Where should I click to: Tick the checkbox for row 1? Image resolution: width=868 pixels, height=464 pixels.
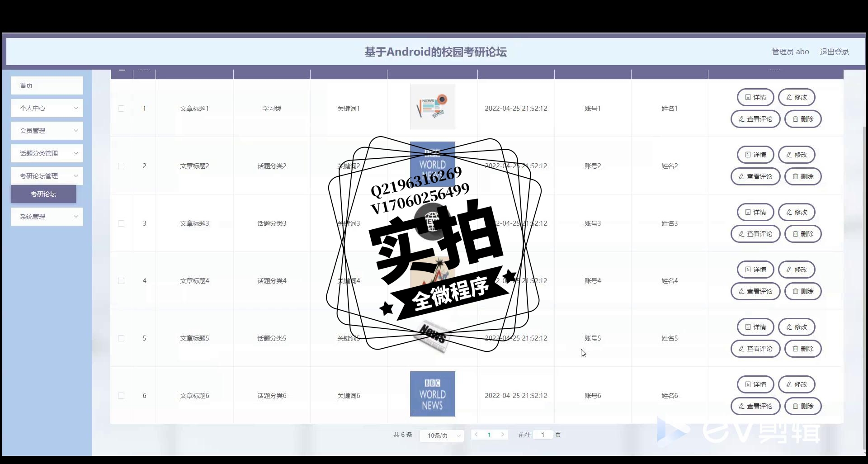click(121, 109)
